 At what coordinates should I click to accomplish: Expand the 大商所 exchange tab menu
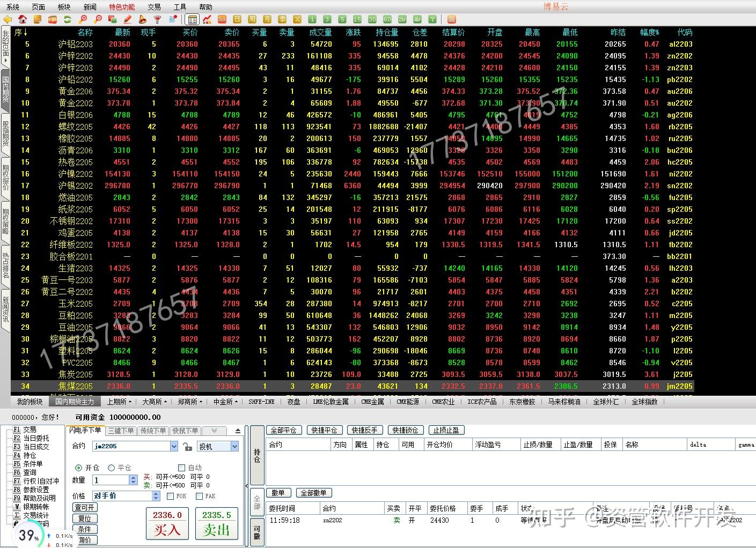(155, 402)
